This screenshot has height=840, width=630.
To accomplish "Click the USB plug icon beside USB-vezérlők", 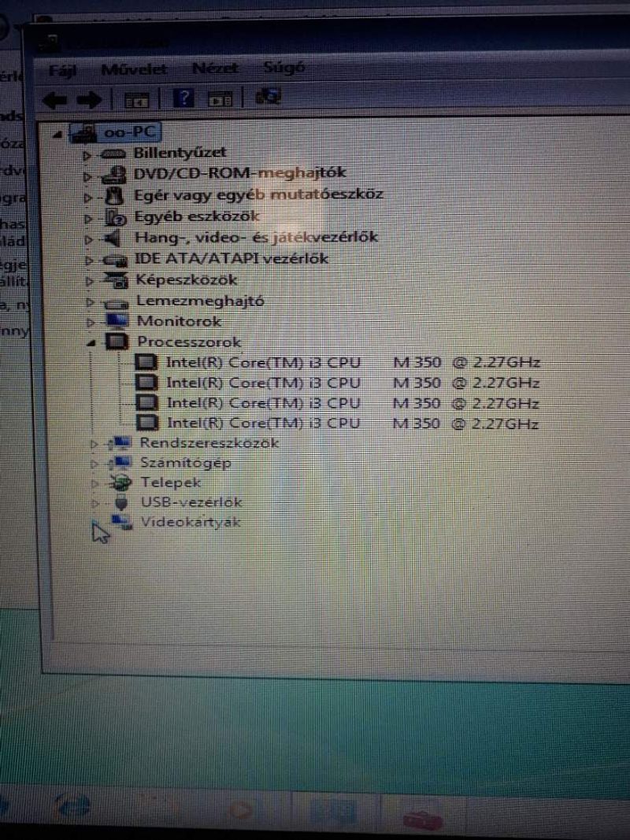I will [x=122, y=502].
